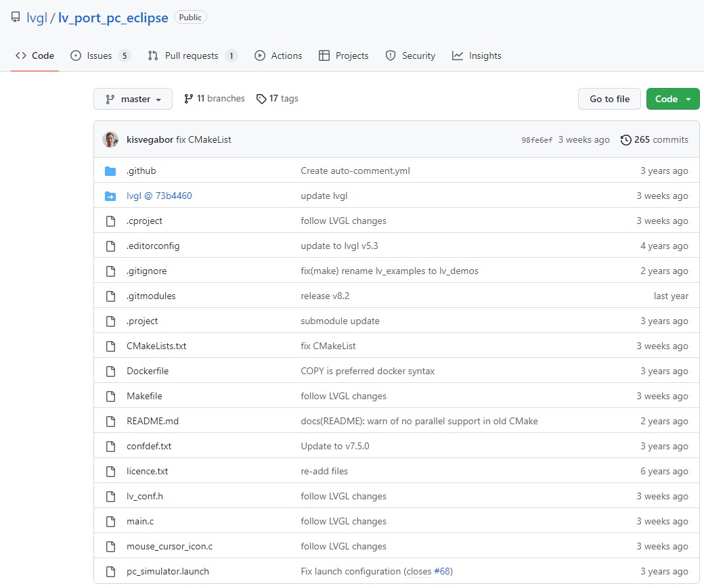Click the file icon beside Dockerfile
The image size is (704, 588).
[110, 371]
